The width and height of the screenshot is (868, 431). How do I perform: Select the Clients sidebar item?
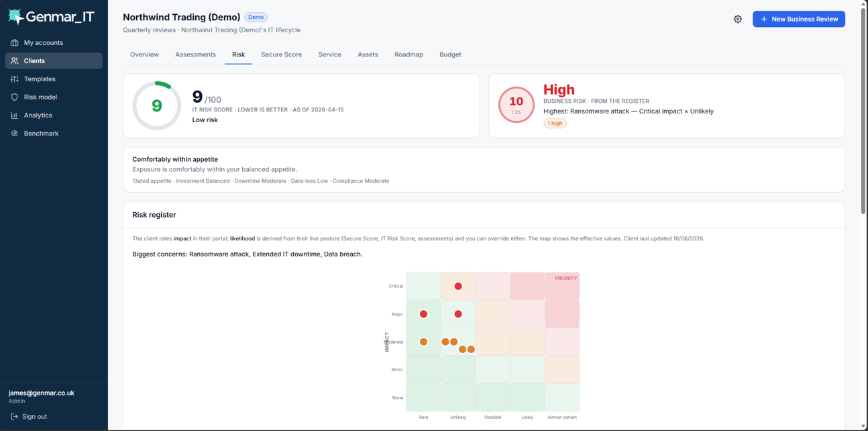point(54,60)
